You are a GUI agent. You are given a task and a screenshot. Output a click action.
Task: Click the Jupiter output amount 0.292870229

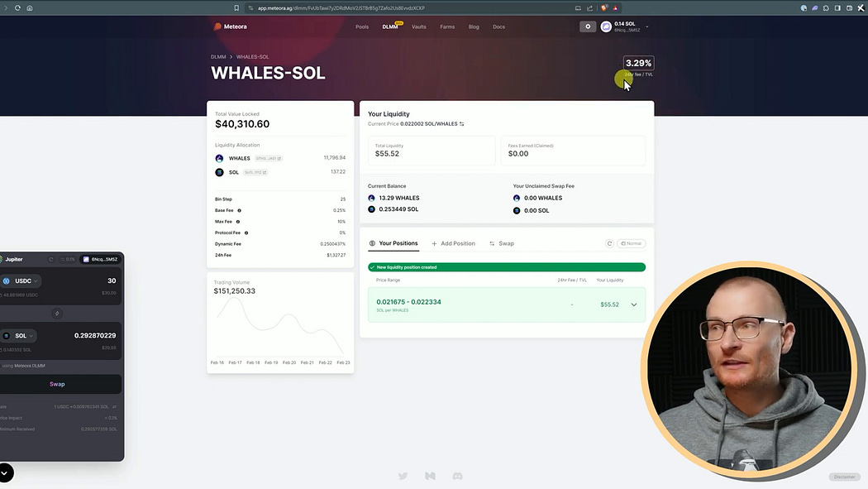(95, 336)
